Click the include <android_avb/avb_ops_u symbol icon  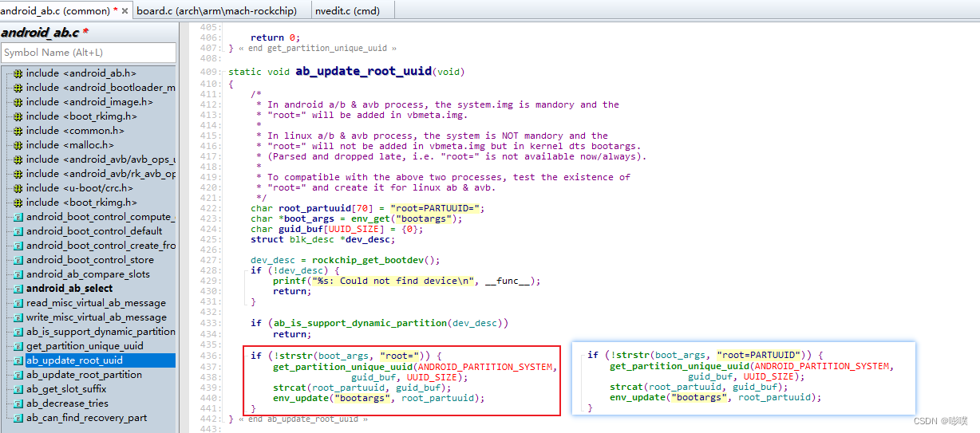[18, 159]
